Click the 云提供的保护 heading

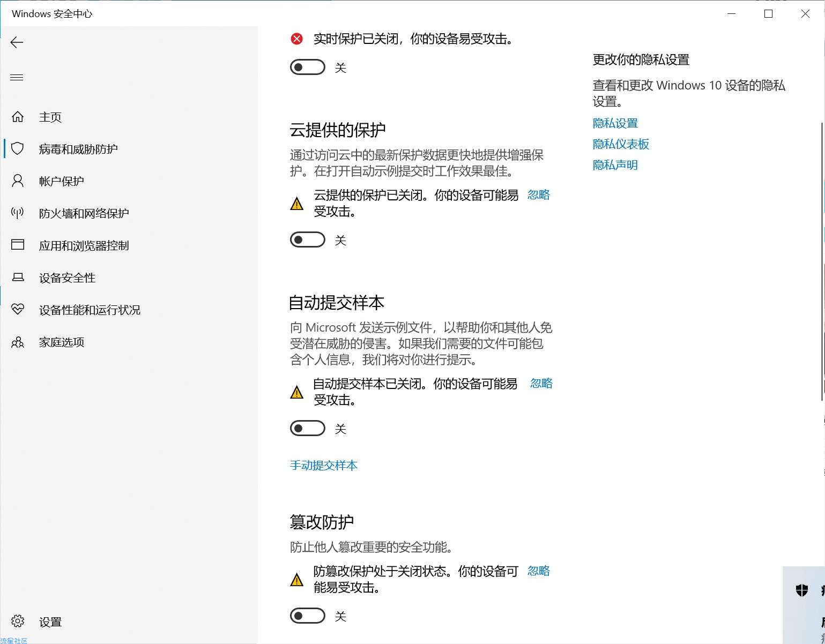click(338, 130)
